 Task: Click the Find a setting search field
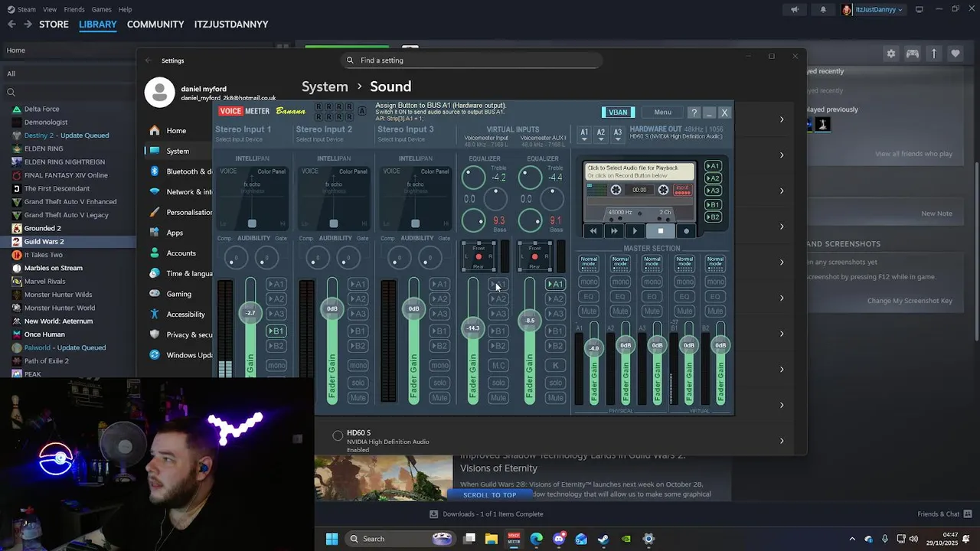[x=472, y=60]
